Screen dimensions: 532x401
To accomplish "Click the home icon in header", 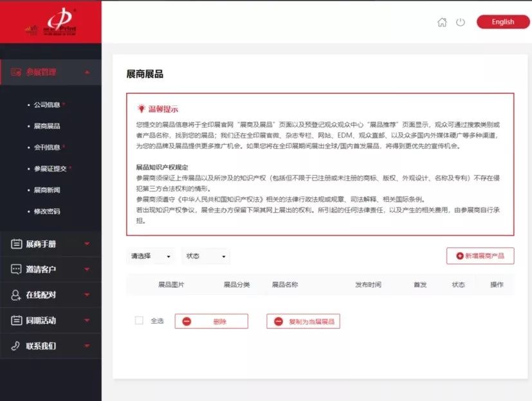I will [x=442, y=22].
